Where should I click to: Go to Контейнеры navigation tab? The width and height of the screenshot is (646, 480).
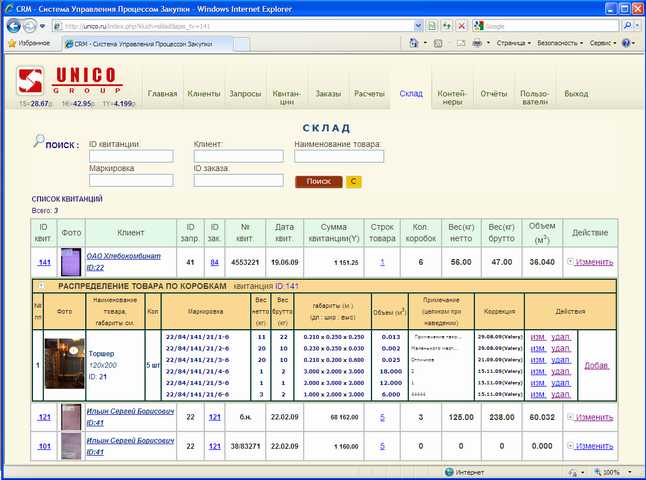(x=452, y=97)
